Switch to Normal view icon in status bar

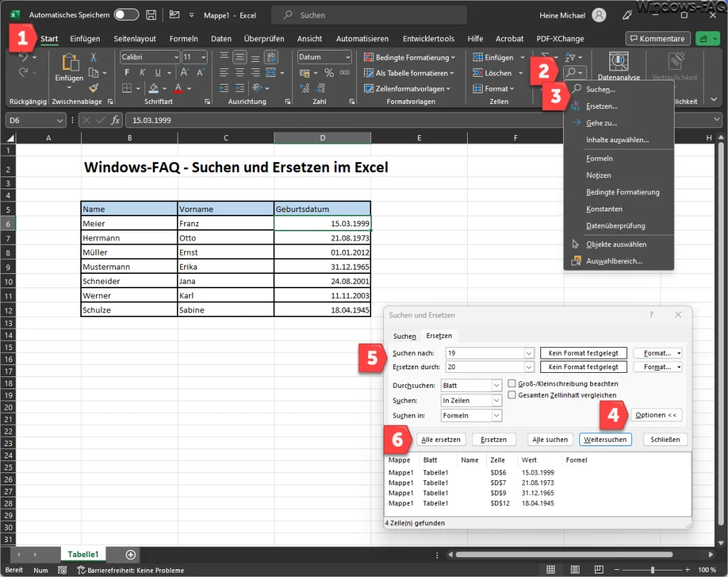[x=551, y=570]
